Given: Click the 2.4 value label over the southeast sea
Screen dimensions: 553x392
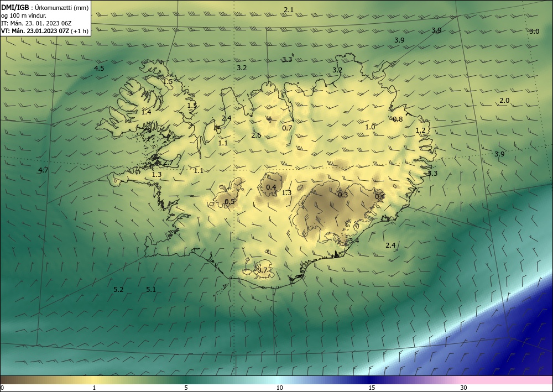Looking at the screenshot, I should point(390,245).
